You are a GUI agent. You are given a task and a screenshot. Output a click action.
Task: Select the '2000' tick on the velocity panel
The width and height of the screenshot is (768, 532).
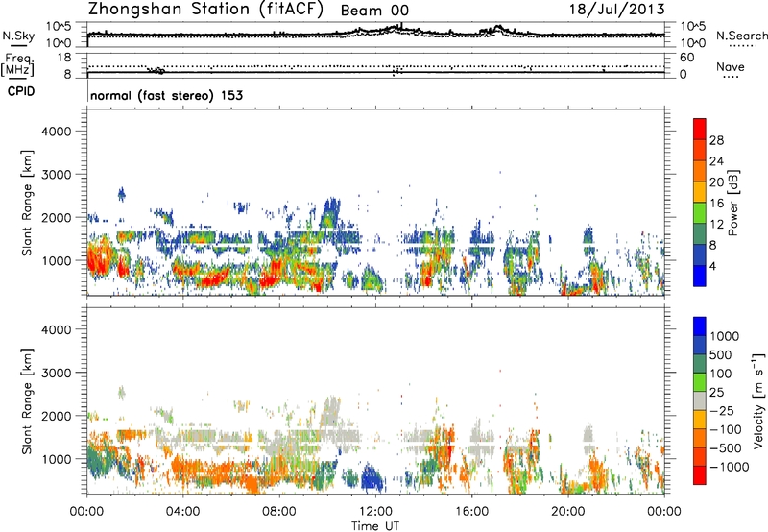point(56,416)
